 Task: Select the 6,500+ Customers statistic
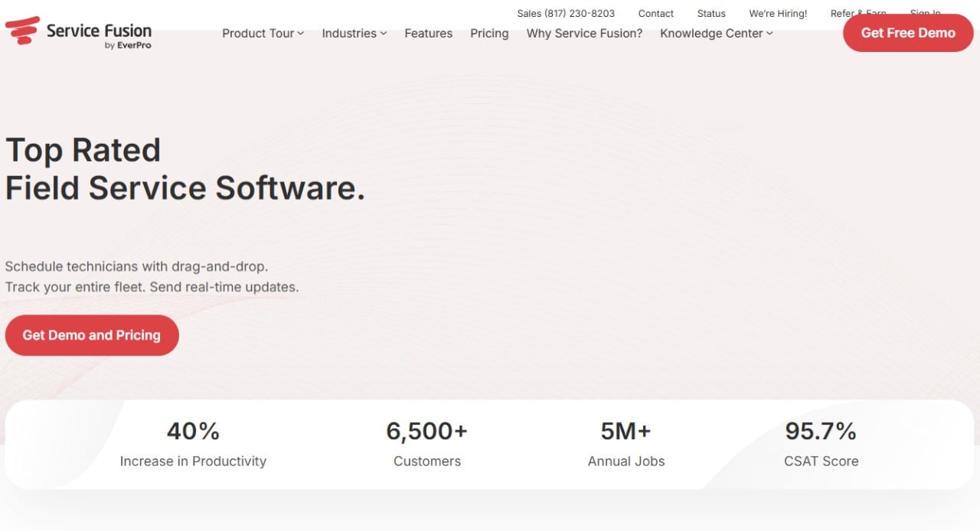point(427,444)
